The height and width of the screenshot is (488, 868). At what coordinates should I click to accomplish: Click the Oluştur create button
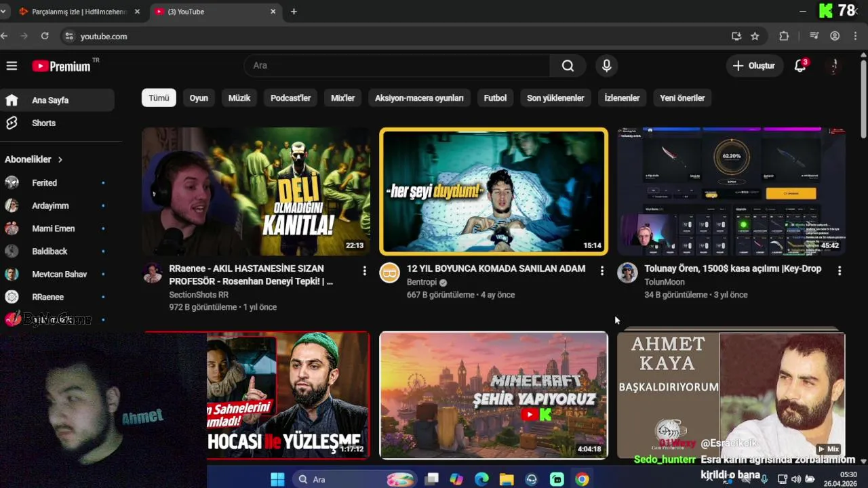[754, 66]
